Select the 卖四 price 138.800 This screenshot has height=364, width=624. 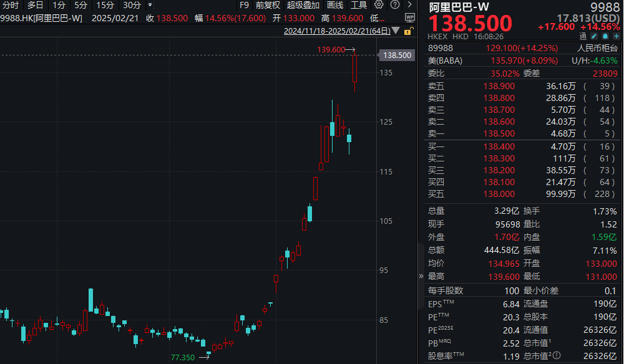tap(499, 98)
